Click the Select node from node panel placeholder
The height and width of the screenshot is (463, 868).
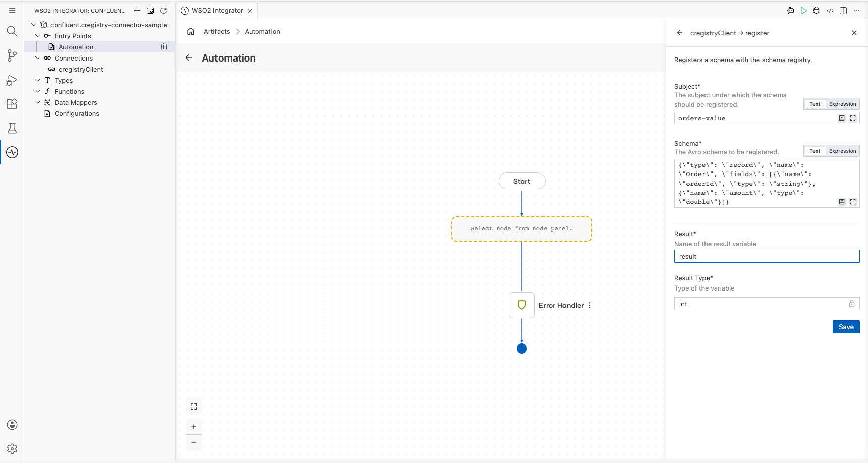click(x=522, y=229)
